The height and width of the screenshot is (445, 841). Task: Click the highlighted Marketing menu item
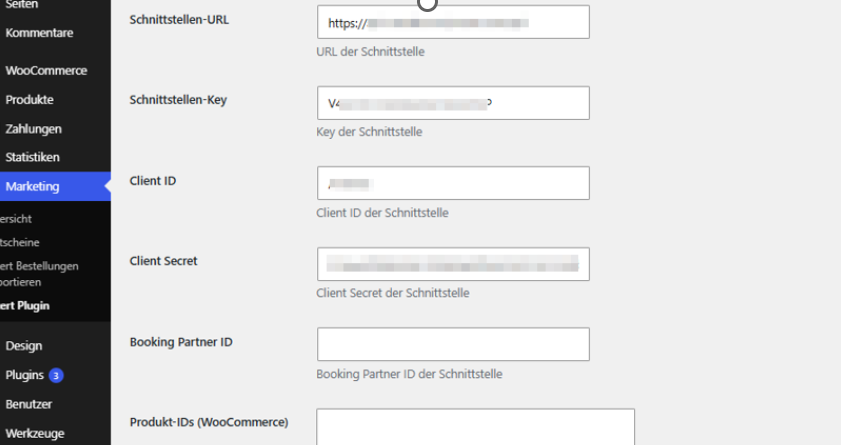point(55,186)
